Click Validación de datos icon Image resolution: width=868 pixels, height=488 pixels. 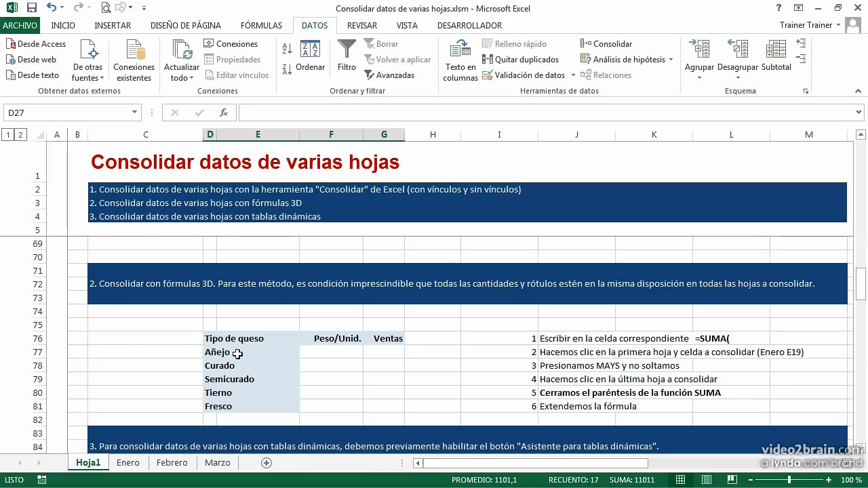(x=487, y=75)
